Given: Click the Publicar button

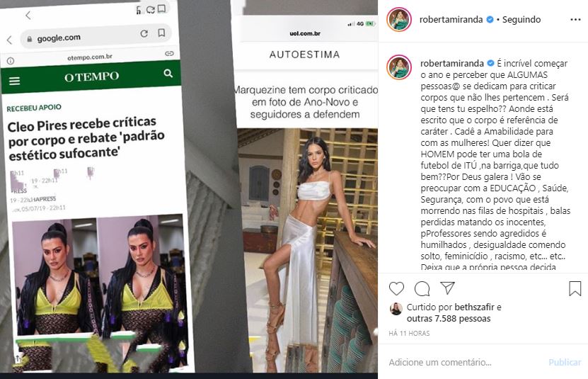Looking at the screenshot, I should (565, 363).
